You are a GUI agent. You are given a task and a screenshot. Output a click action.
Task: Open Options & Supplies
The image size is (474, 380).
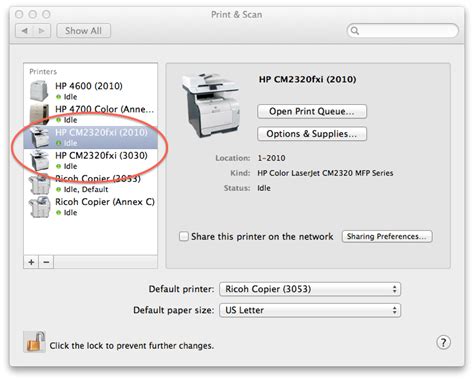[312, 134]
